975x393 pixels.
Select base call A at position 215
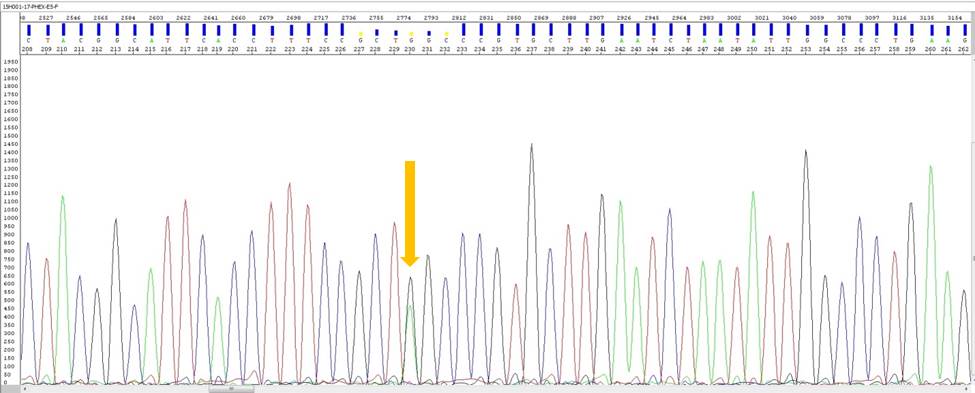tap(151, 41)
